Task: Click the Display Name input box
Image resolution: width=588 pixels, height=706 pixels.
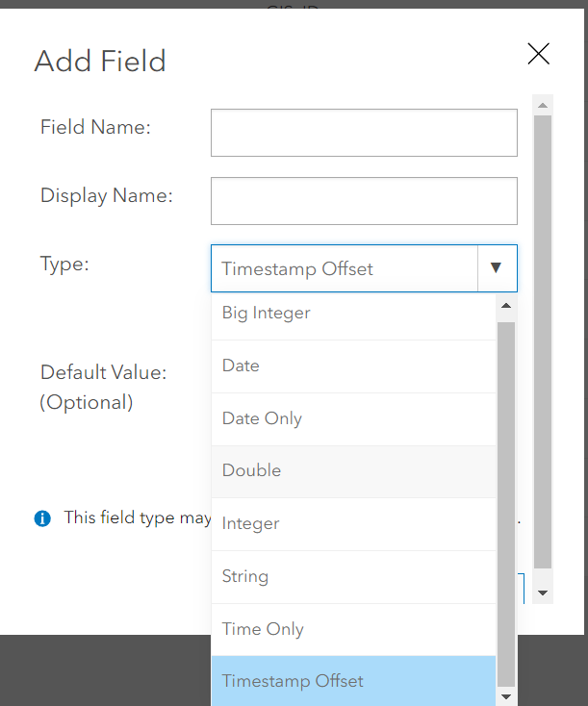Action: (x=364, y=201)
